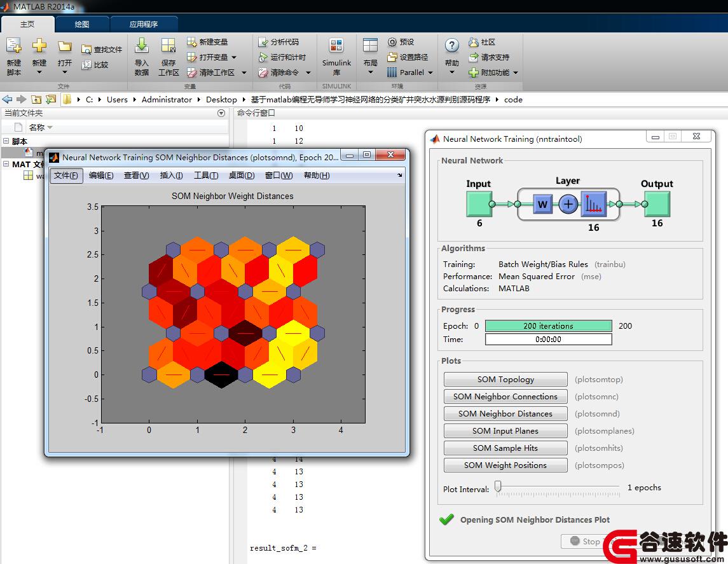Open 窗口(W) menu in figure window
Viewport: 728px width, 564px height.
click(x=278, y=175)
